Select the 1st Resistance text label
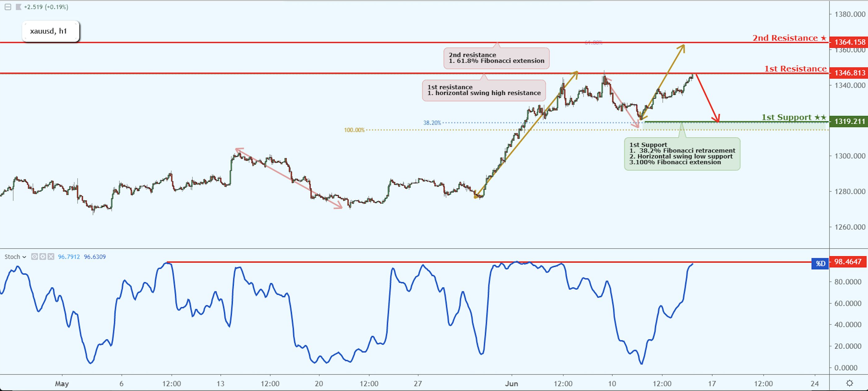This screenshot has width=868, height=391. [795, 69]
